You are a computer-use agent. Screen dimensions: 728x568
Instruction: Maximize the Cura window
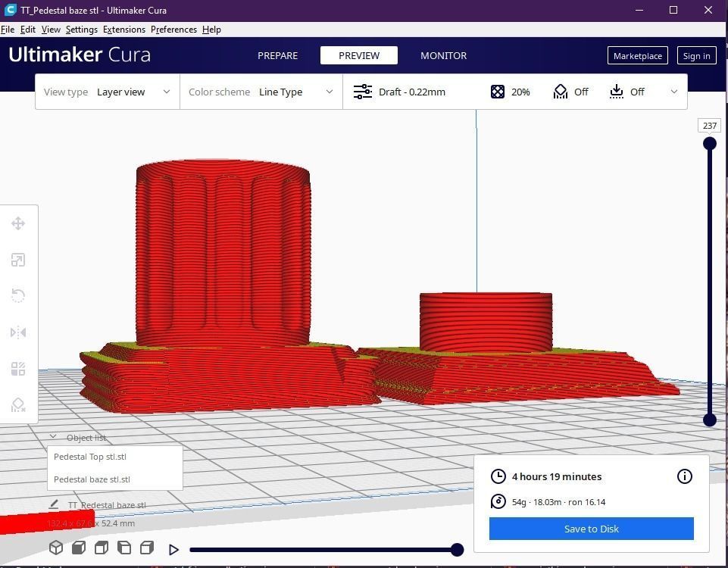point(673,10)
